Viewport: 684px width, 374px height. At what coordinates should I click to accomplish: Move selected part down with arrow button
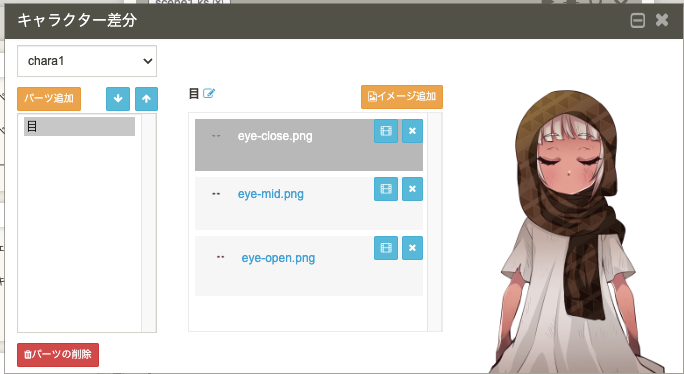point(118,99)
